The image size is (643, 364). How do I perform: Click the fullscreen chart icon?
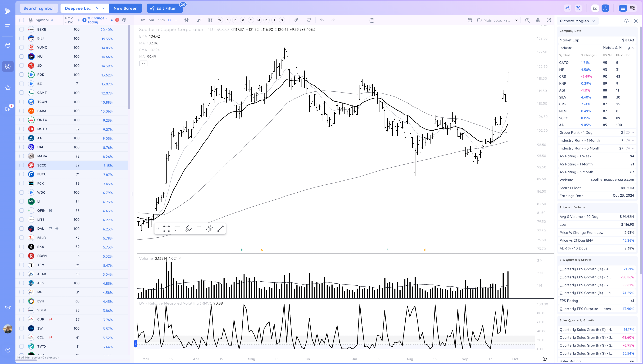coord(549,20)
